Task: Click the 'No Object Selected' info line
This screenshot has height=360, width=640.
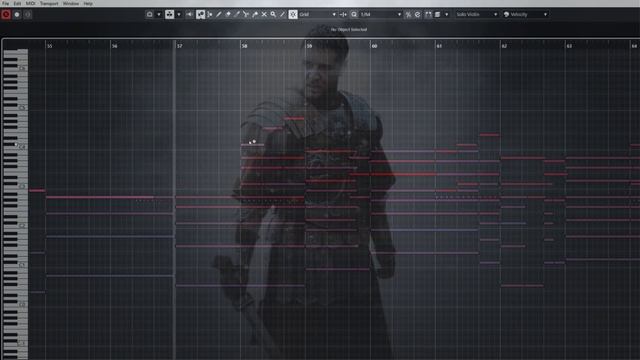Action: pyautogui.click(x=349, y=30)
